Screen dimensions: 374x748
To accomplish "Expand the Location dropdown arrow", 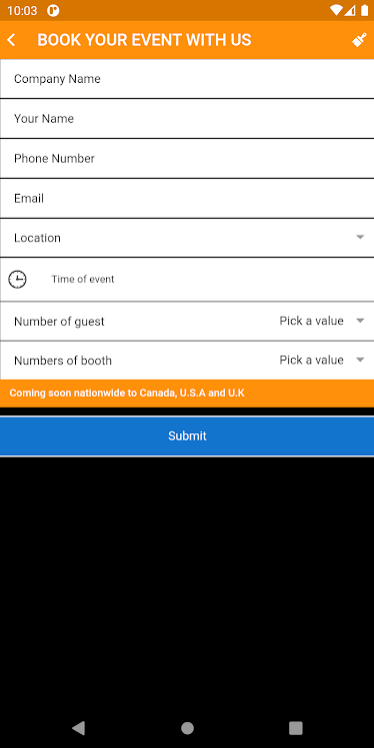I will click(360, 237).
